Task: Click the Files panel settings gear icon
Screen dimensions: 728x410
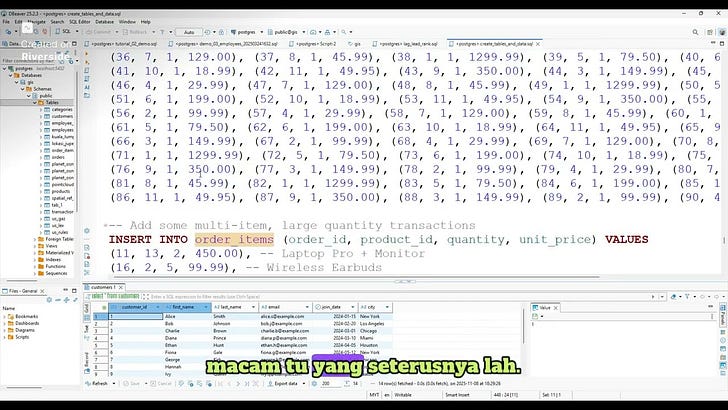Action: click(x=50, y=300)
